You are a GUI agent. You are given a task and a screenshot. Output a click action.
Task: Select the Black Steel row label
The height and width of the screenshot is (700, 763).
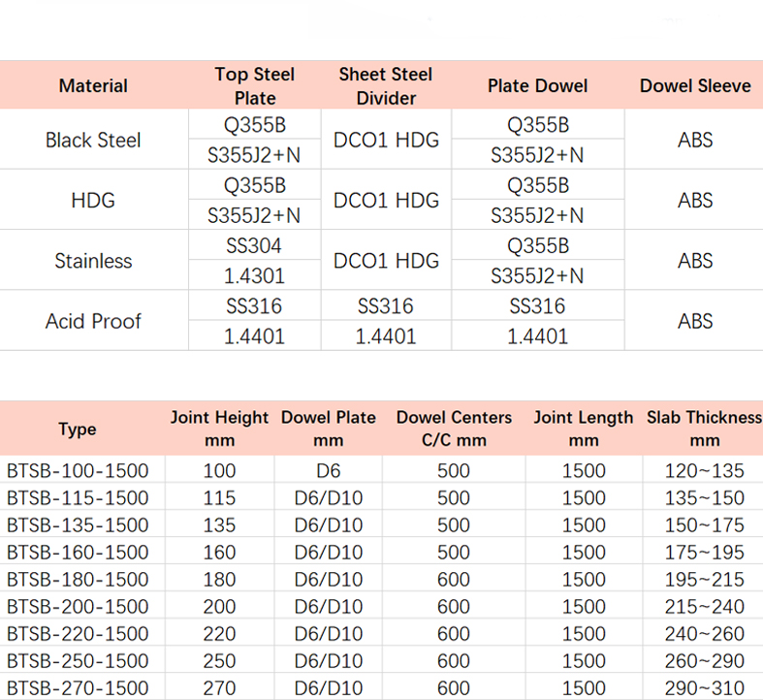click(93, 141)
